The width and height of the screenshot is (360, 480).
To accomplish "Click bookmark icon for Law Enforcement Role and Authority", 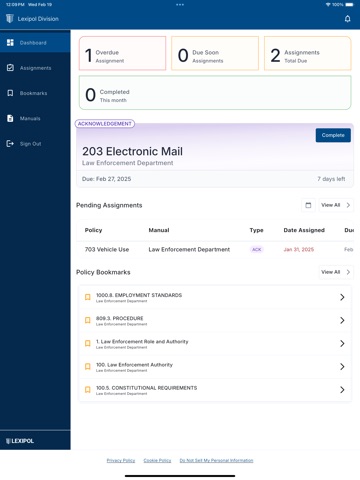I will (87, 343).
